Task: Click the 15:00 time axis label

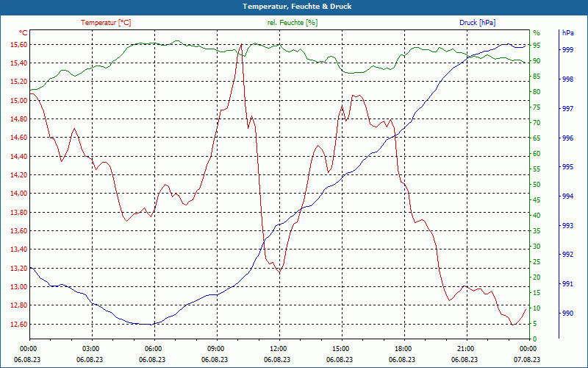Action: tap(340, 348)
